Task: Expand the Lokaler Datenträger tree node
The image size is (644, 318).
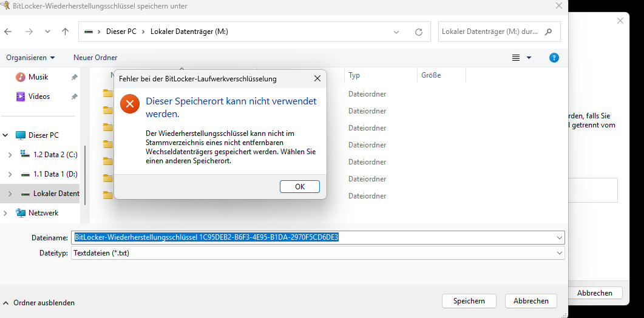Action: point(10,194)
